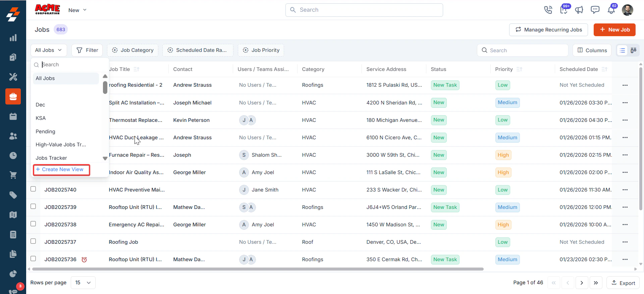Open the notifications bell icon
Image resolution: width=644 pixels, height=294 pixels.
click(x=611, y=10)
